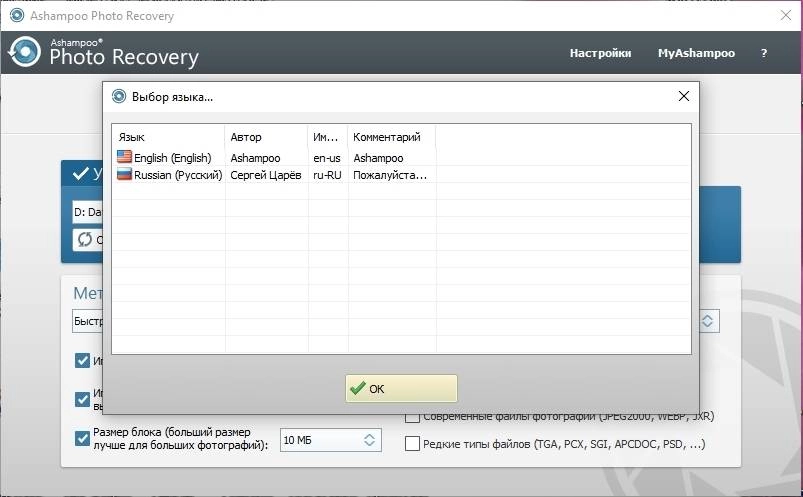Confirm language selection with OK
The width and height of the screenshot is (803, 497).
coord(401,388)
